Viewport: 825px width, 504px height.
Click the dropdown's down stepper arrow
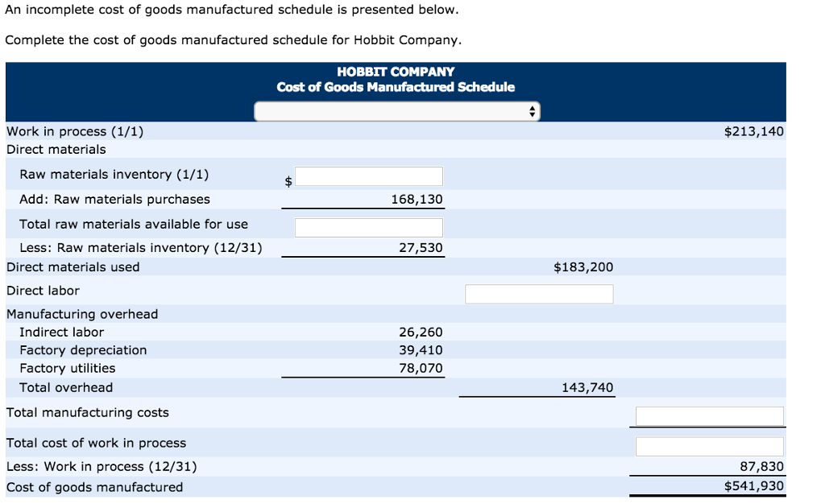coord(532,113)
